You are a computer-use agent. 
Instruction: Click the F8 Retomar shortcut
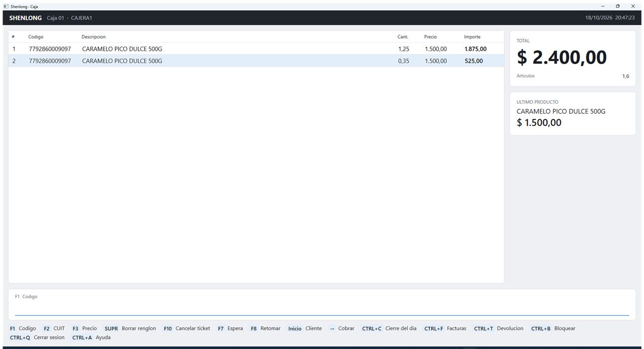tap(266, 328)
